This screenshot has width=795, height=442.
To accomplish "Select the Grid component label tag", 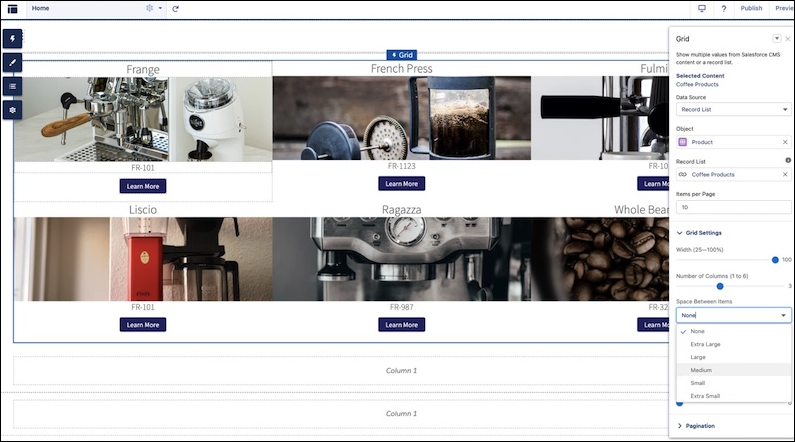I will click(x=402, y=55).
